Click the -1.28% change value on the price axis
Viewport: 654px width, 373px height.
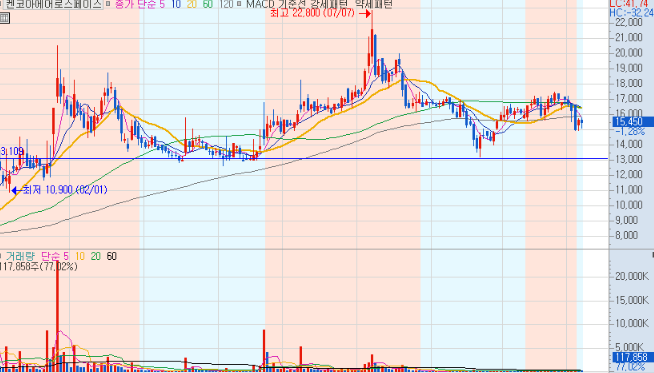point(630,131)
